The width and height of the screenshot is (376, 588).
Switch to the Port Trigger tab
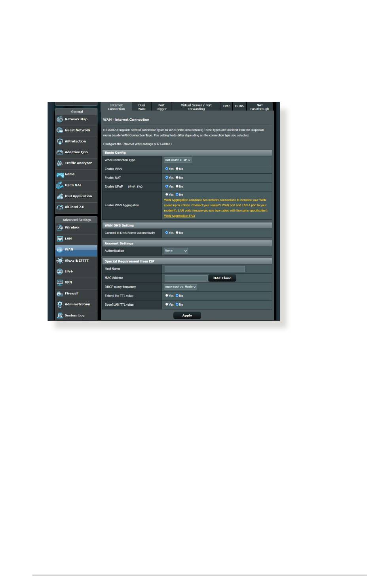point(161,107)
